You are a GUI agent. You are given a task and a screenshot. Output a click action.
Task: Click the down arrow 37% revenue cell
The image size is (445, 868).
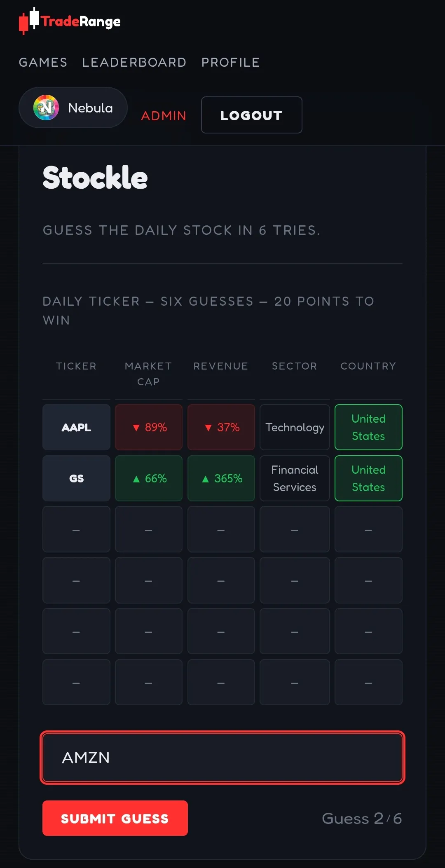click(221, 427)
